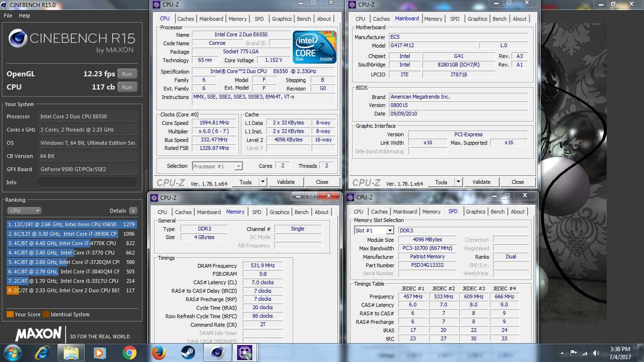Run the OpenGL benchmark
Screen dimensions: 644x362
click(127, 74)
